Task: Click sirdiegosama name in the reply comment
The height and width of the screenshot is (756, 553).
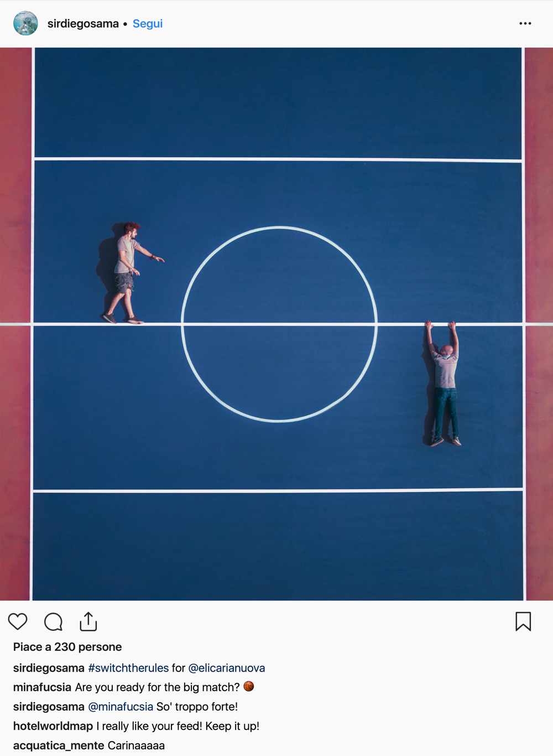Action: 49,707
